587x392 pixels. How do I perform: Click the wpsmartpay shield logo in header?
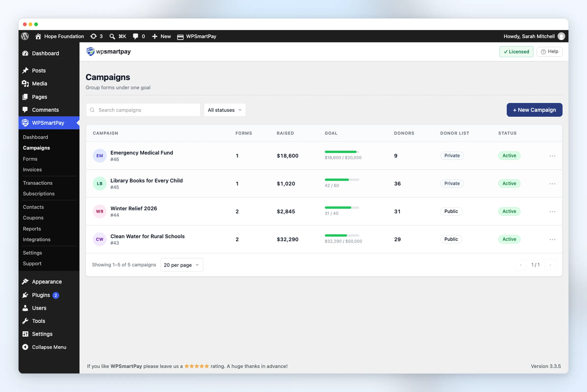90,52
